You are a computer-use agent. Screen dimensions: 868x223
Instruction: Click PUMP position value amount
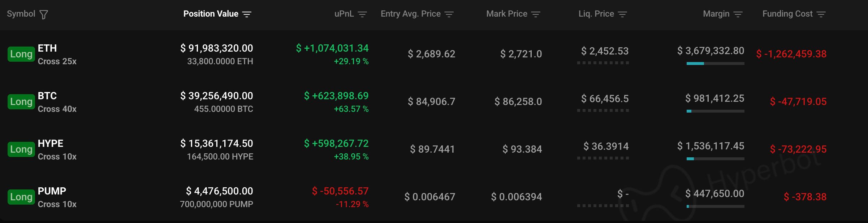pos(219,191)
